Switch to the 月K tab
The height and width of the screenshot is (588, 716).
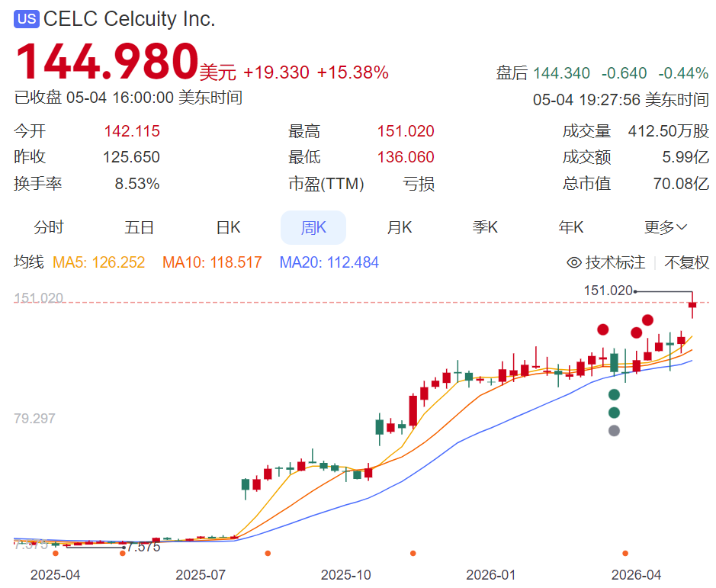(x=400, y=227)
